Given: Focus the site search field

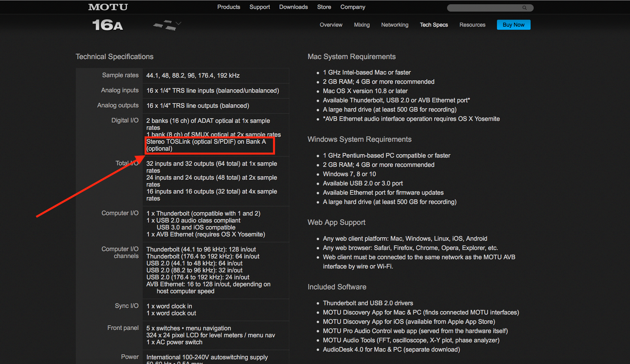Looking at the screenshot, I should 490,8.
